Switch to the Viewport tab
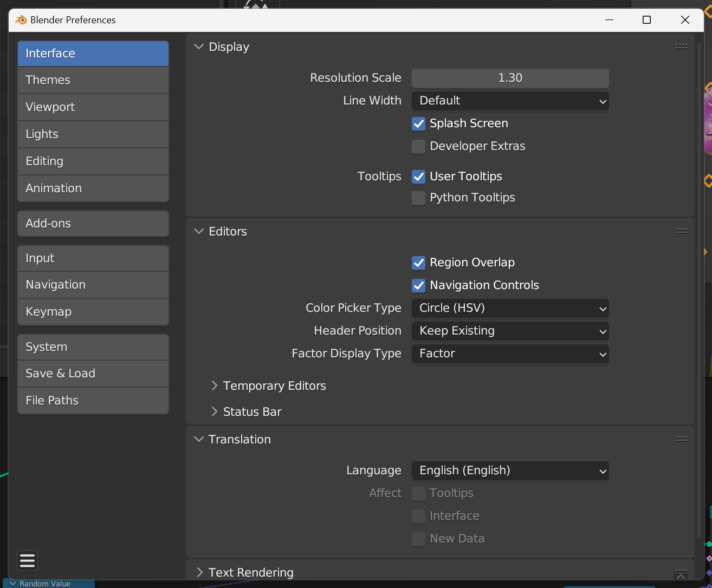 [93, 107]
